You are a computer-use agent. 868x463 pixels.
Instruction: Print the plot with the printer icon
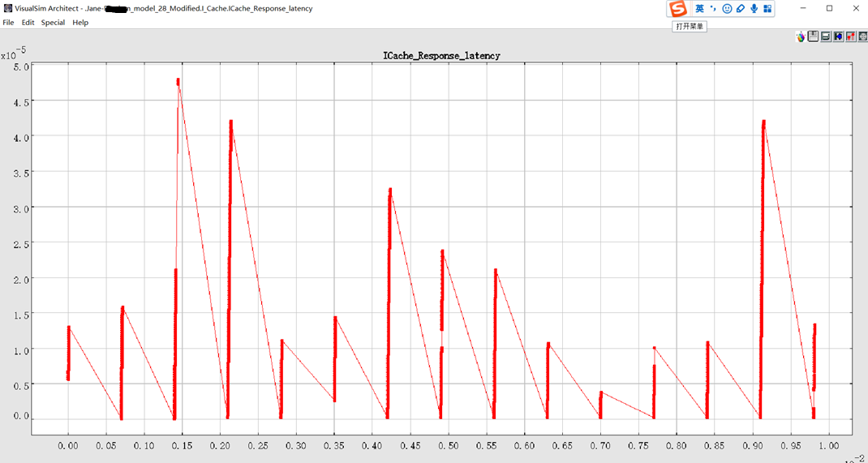coord(825,36)
